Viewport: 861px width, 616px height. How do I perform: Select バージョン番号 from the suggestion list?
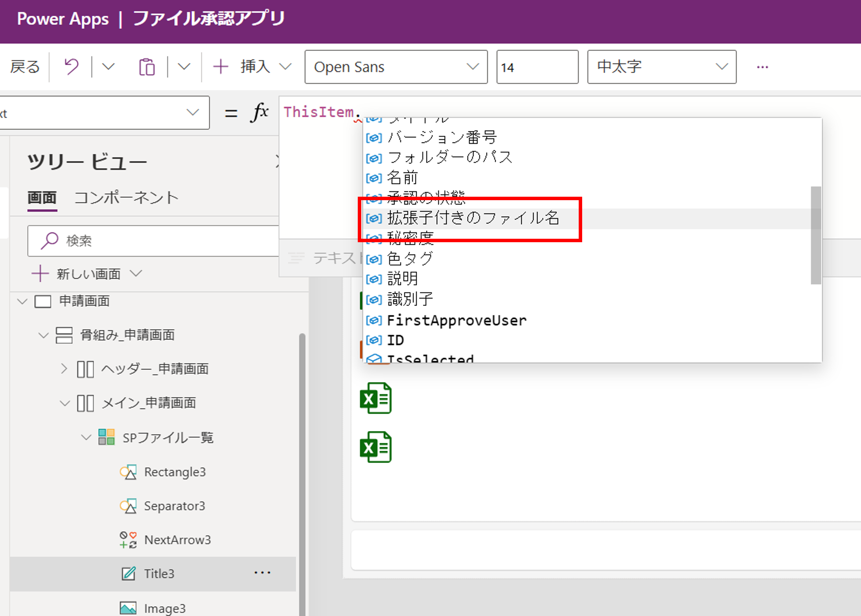point(592,137)
